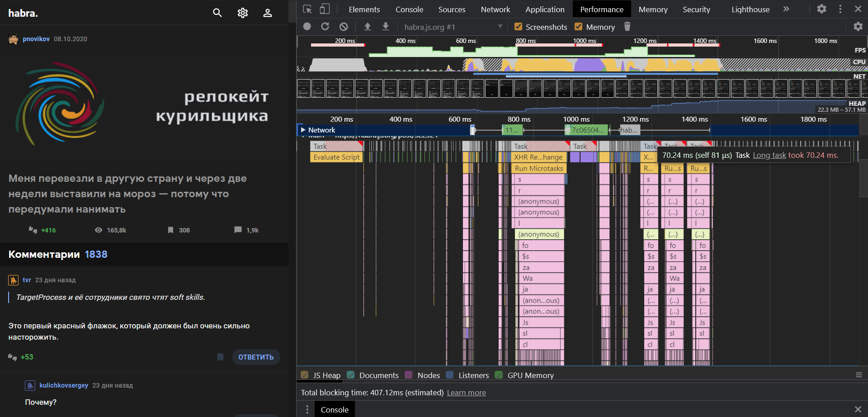The height and width of the screenshot is (417, 868).
Task: Clear the performance recording
Action: (x=344, y=27)
